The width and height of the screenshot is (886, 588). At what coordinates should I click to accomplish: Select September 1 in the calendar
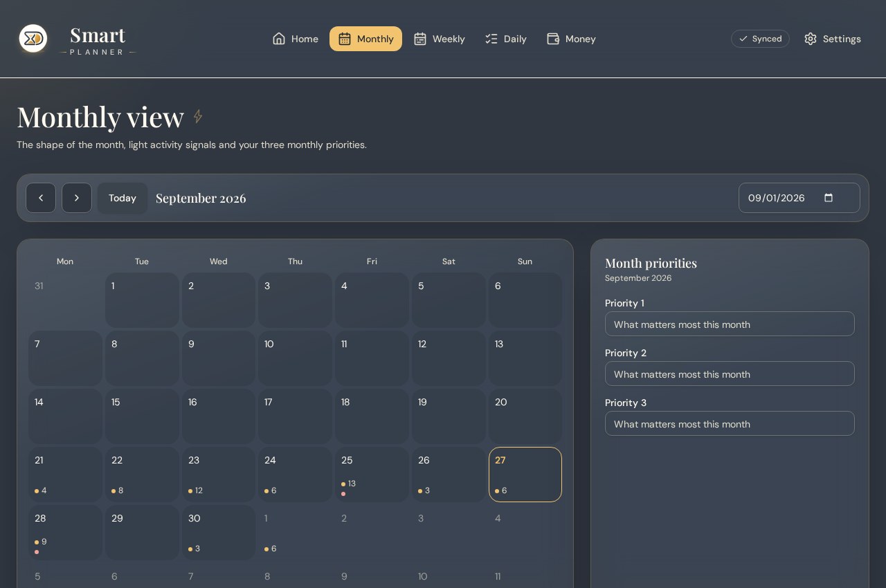pos(142,300)
